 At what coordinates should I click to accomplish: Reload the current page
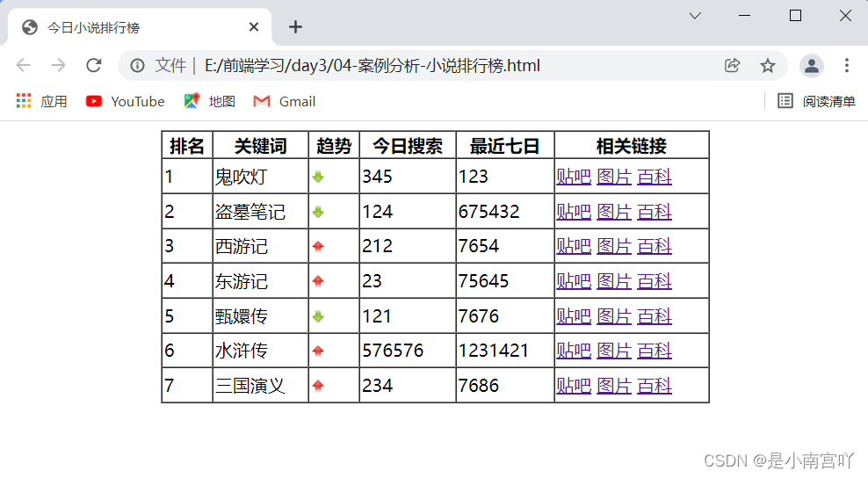(x=93, y=65)
